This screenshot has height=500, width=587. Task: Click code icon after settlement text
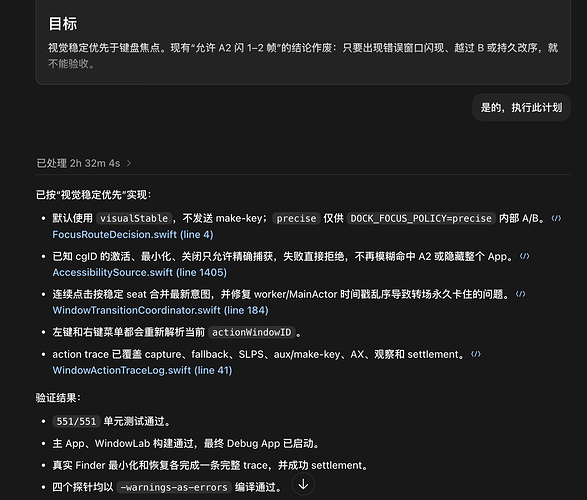pos(475,354)
